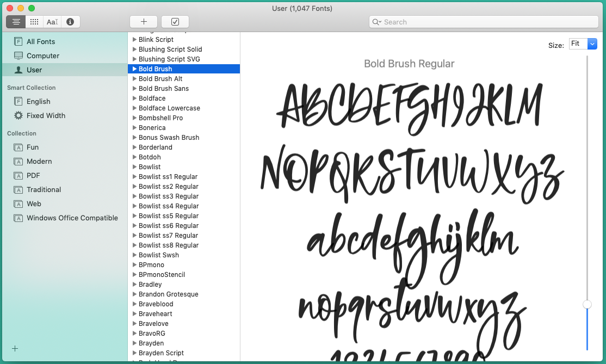Click the English collection icon
The height and width of the screenshot is (364, 606).
18,102
